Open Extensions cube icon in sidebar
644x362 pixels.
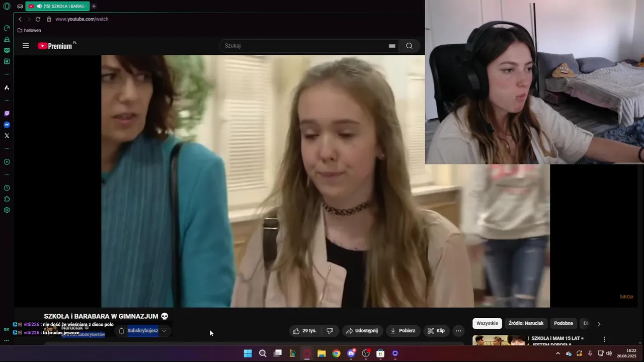(x=7, y=199)
